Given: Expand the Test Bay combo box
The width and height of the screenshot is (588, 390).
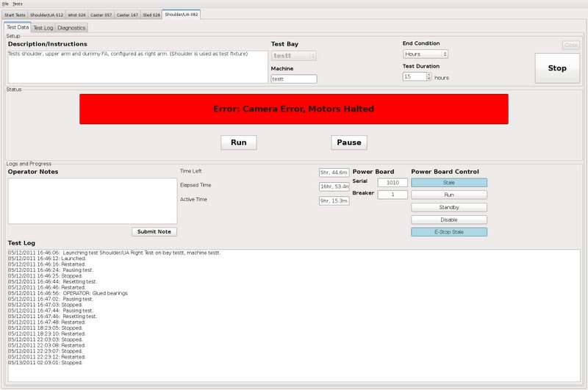Looking at the screenshot, I should 293,55.
